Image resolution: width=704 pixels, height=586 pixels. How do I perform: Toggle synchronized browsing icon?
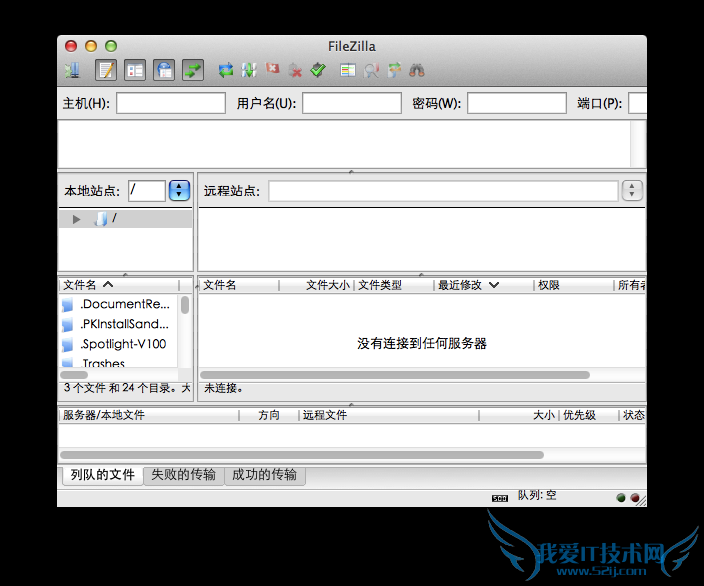click(x=394, y=70)
